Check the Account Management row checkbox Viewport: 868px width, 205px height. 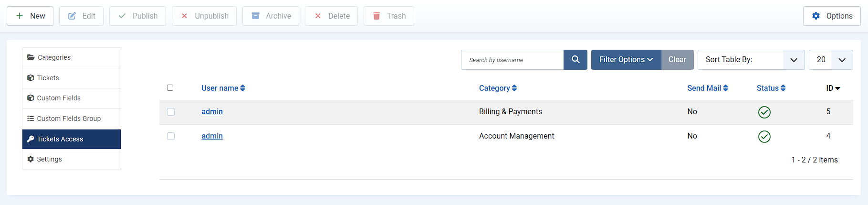[171, 136]
